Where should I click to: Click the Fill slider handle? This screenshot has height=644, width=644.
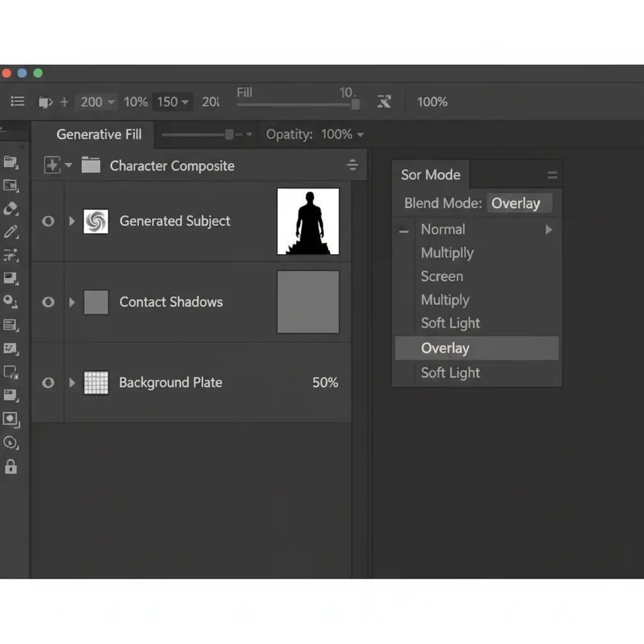[x=355, y=104]
